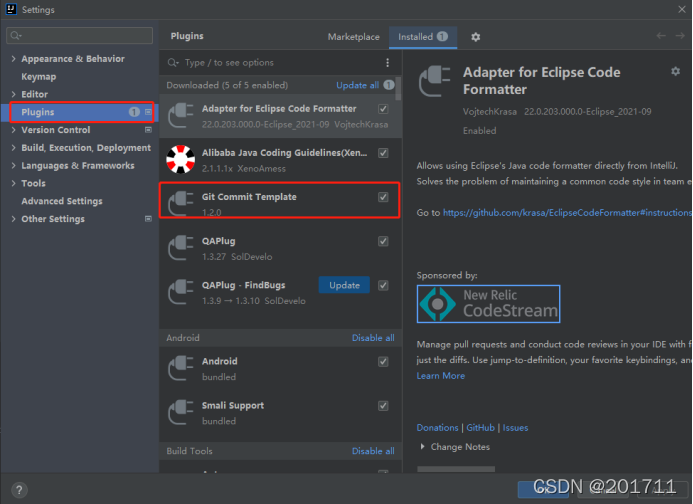Uncheck the QAPlug - FindBugs checkbox

tap(383, 286)
